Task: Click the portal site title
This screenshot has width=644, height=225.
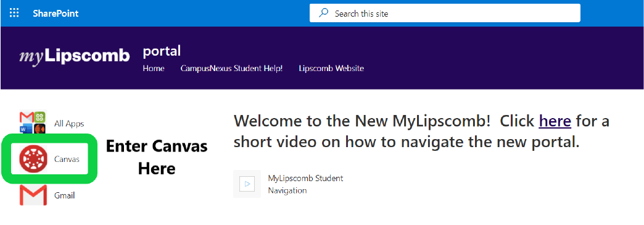Action: 162,51
